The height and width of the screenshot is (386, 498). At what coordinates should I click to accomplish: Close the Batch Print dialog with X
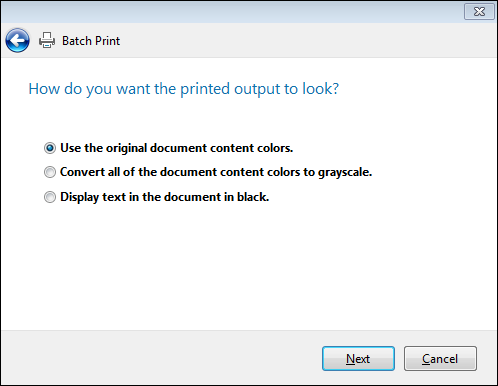tap(479, 12)
